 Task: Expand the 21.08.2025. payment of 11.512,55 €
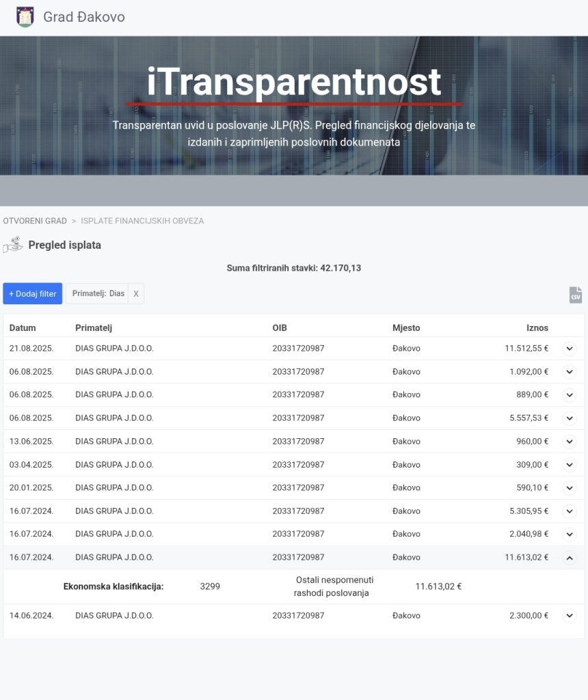coord(570,349)
